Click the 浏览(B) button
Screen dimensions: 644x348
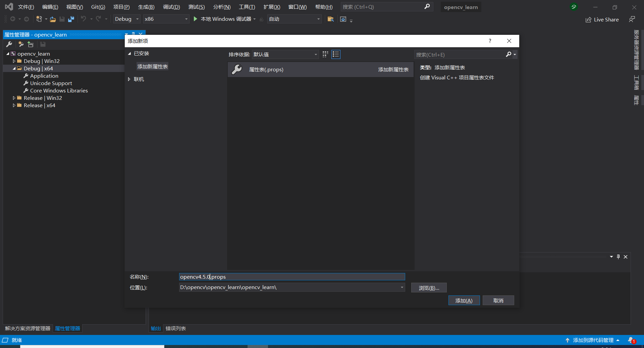(x=428, y=287)
